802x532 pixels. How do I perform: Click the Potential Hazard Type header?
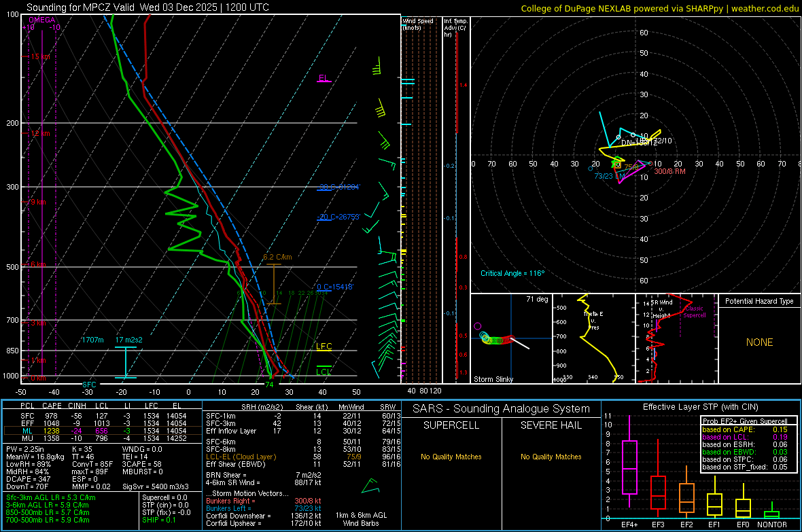(x=759, y=301)
